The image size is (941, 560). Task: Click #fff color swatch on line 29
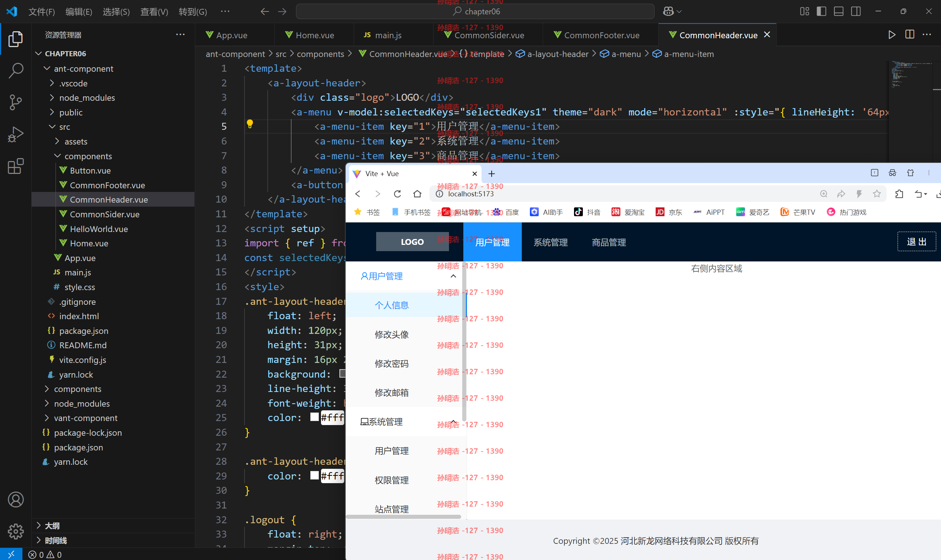tap(314, 475)
